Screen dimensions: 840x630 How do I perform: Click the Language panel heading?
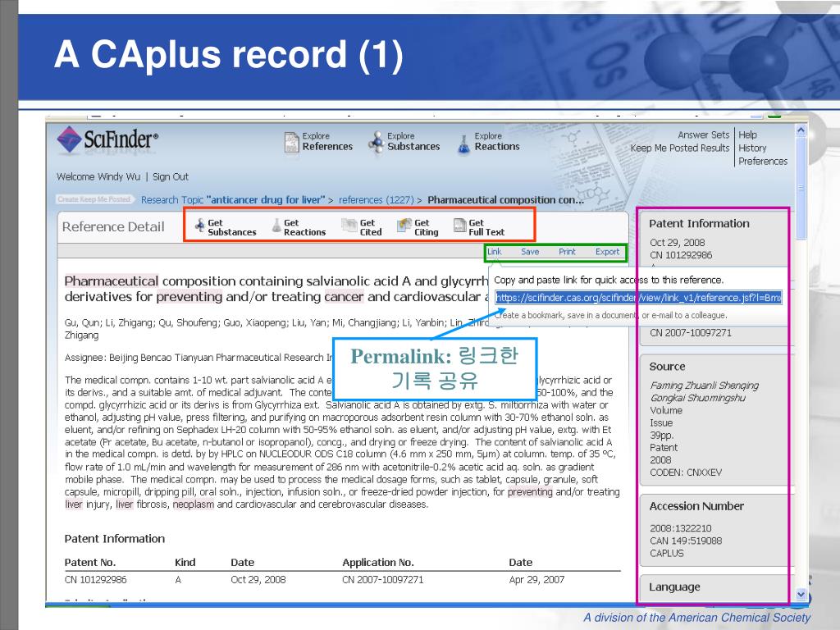[x=674, y=587]
